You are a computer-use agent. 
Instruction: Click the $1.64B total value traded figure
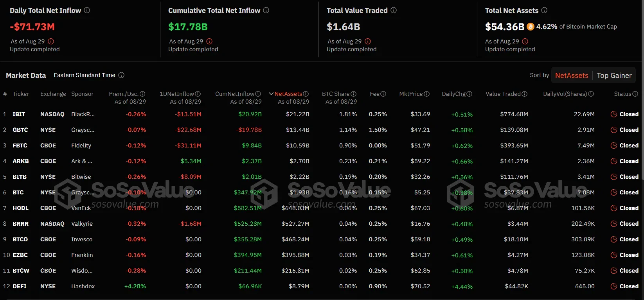point(343,27)
